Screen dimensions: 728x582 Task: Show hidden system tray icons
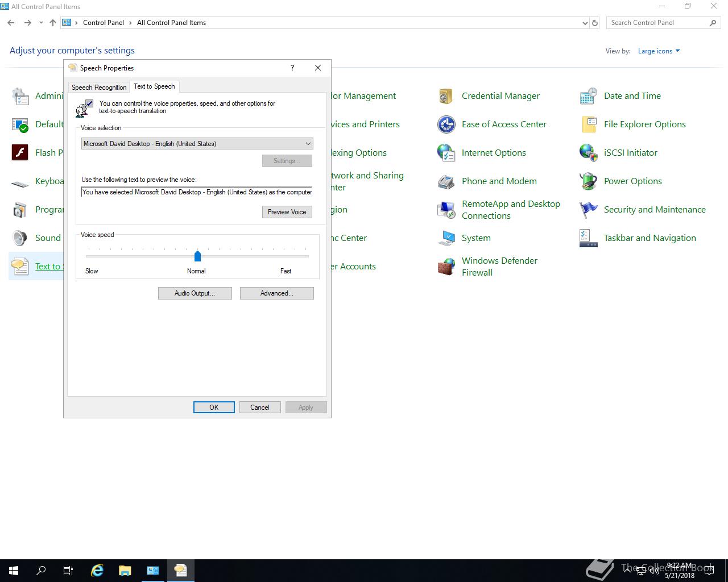tap(627, 571)
